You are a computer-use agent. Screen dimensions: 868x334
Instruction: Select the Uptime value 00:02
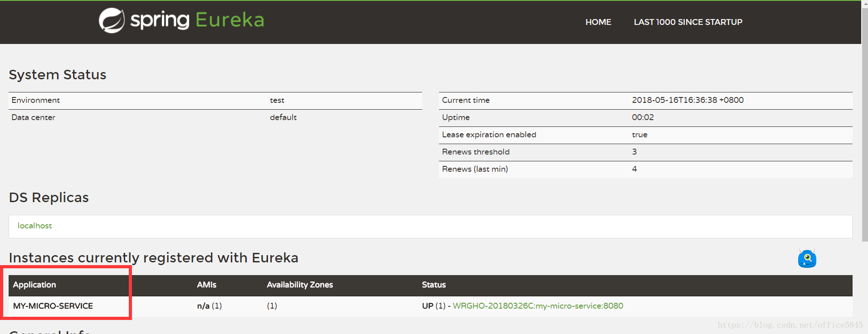[x=643, y=117]
